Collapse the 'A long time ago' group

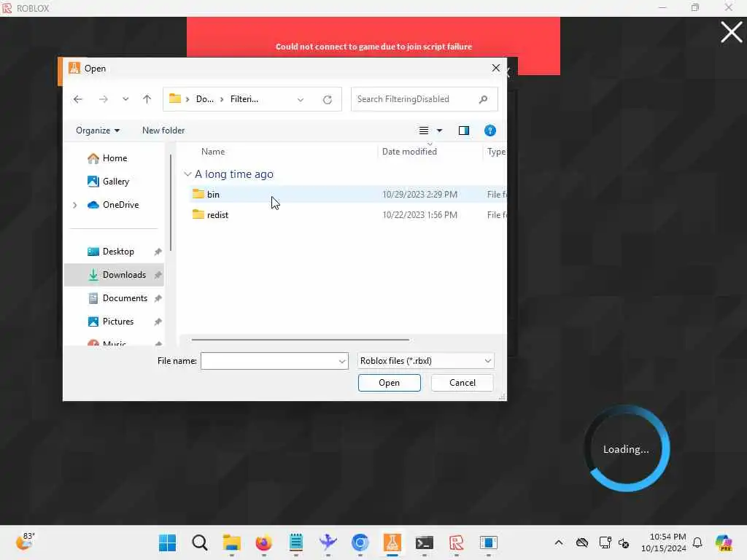tap(187, 174)
